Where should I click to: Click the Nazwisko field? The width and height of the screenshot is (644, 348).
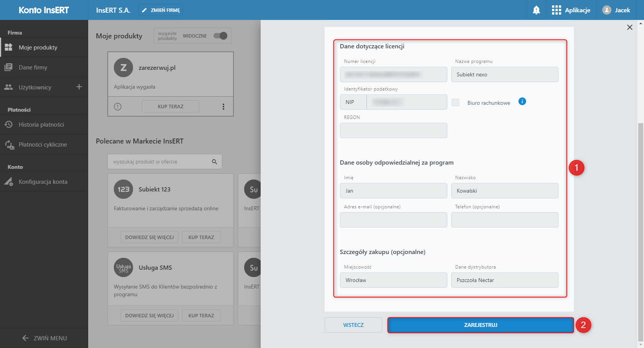coord(505,191)
